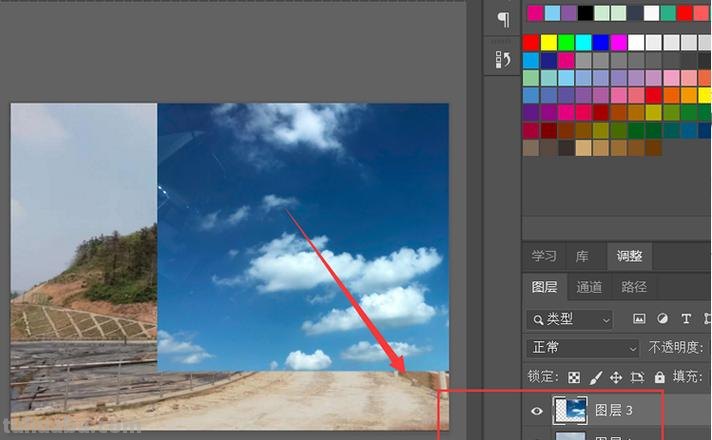Filter layers by type (T) icon
The image size is (712, 440).
click(x=686, y=319)
